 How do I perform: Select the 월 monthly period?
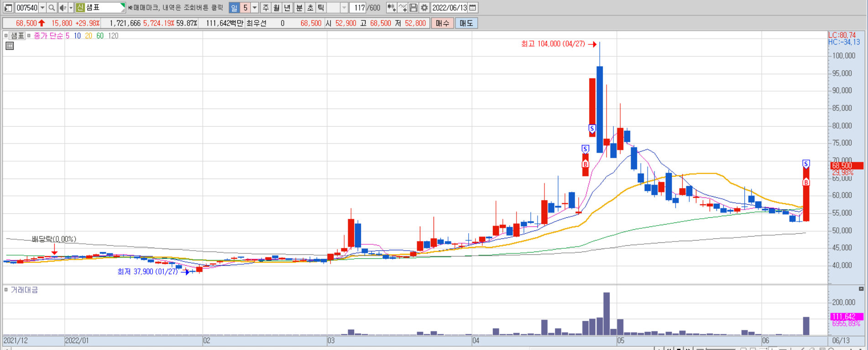(x=277, y=8)
